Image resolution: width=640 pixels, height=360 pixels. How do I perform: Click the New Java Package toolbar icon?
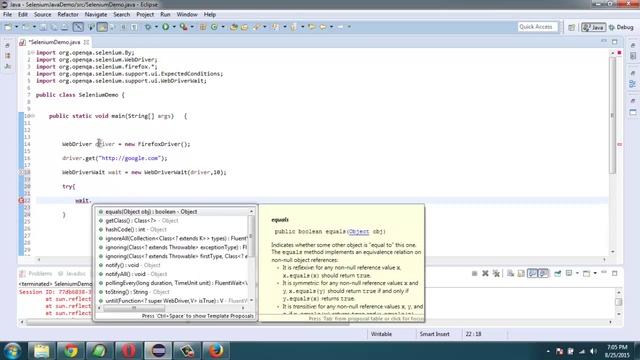tap(203, 27)
